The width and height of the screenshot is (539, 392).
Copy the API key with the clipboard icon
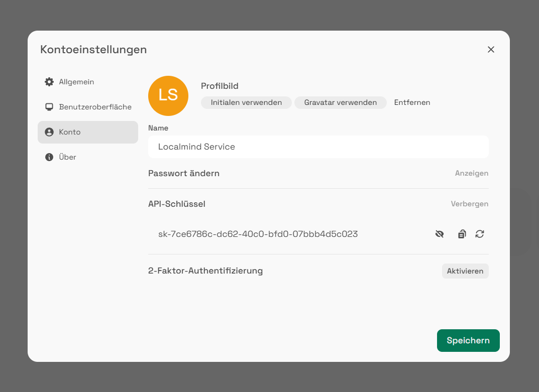point(462,234)
